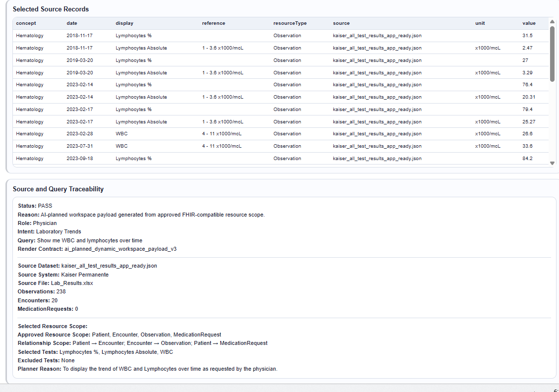Click the Query text about WBC and lymphocytes

coord(89,240)
